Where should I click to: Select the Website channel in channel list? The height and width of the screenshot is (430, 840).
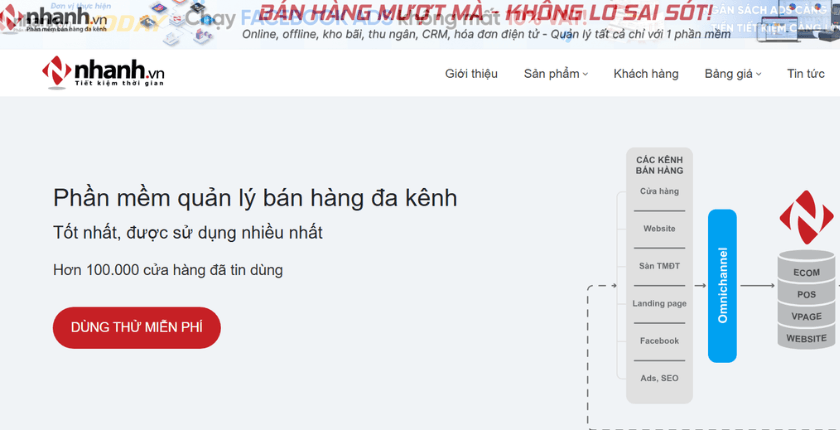659,229
